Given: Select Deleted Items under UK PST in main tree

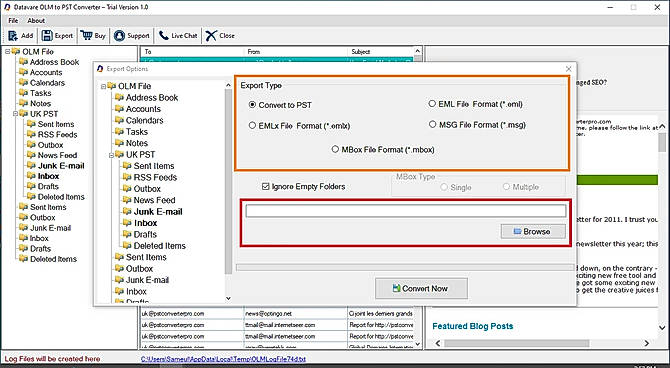Looking at the screenshot, I should click(x=56, y=197).
